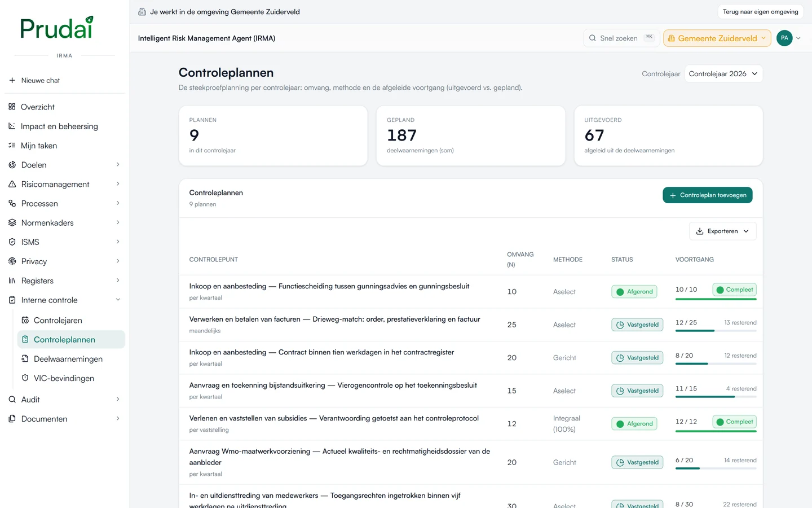This screenshot has width=812, height=508.
Task: Click Controleplan toevoegen button
Action: pyautogui.click(x=707, y=195)
